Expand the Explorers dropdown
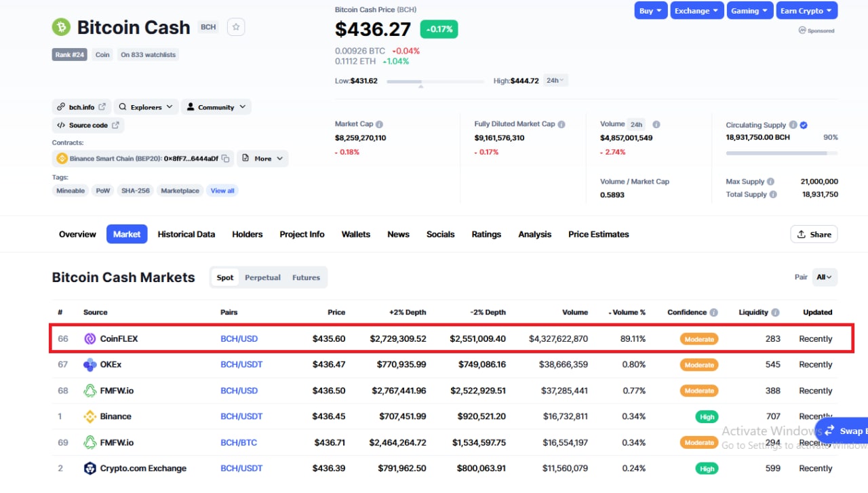This screenshot has width=868, height=493. coord(146,107)
